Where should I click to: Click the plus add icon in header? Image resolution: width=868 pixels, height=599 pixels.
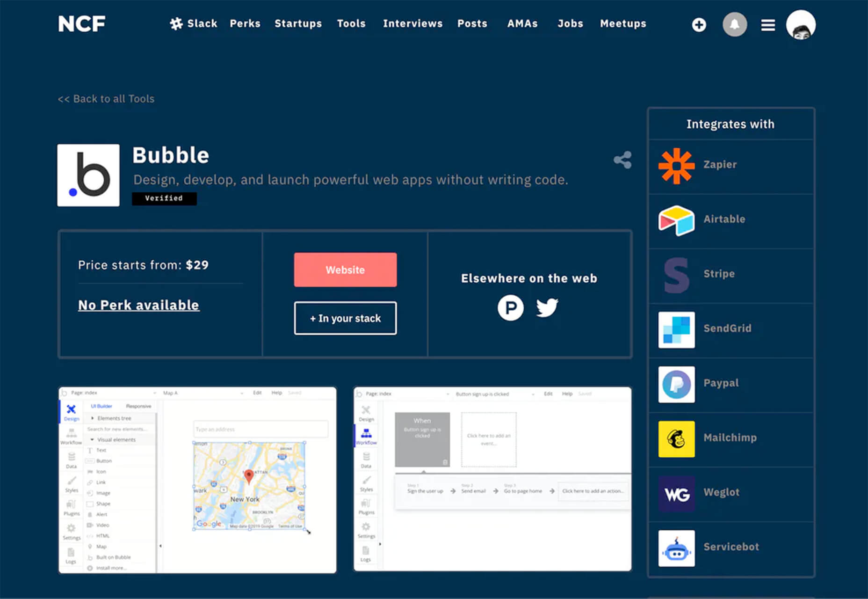click(699, 25)
